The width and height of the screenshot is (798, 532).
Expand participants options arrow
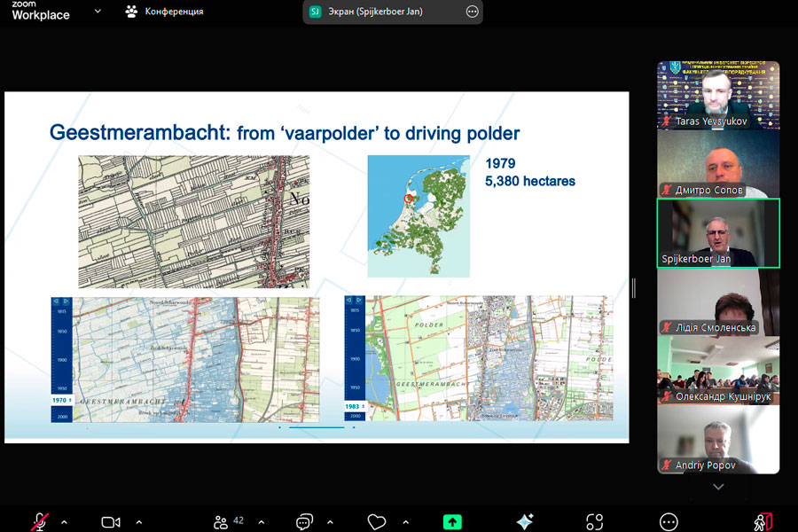click(x=261, y=522)
